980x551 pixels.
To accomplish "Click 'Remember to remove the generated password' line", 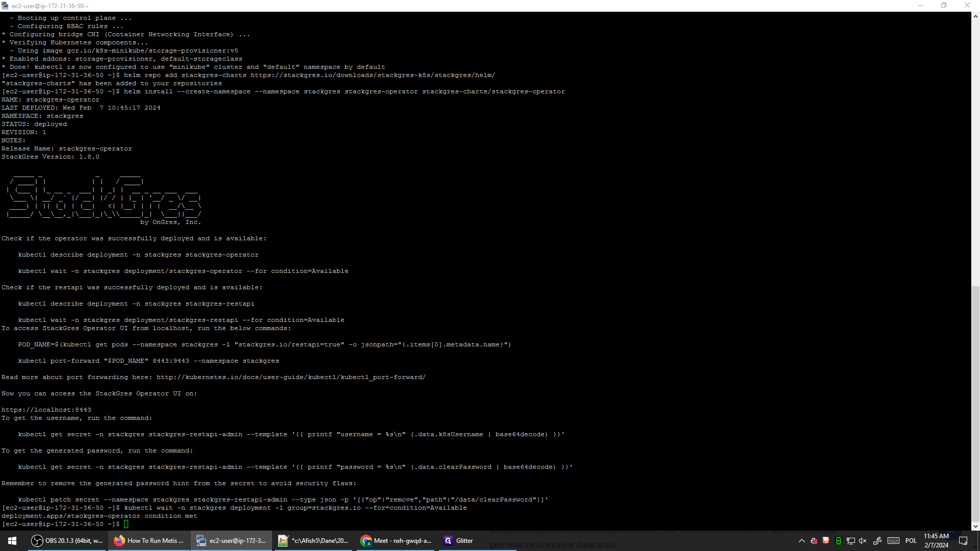I will (179, 483).
